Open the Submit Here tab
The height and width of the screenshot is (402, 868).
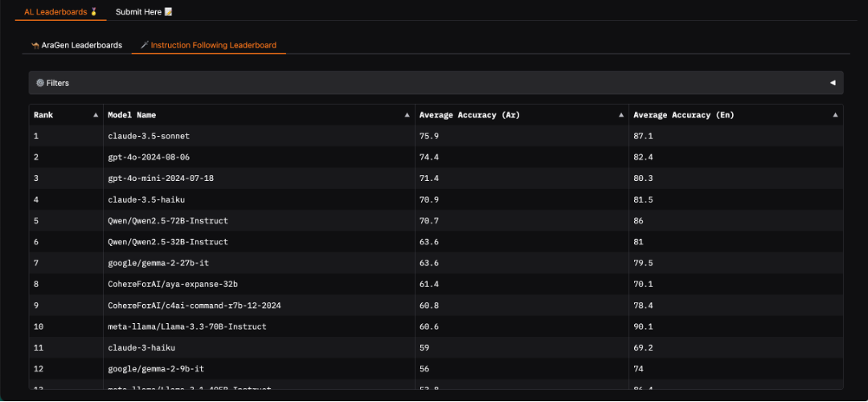click(x=144, y=12)
